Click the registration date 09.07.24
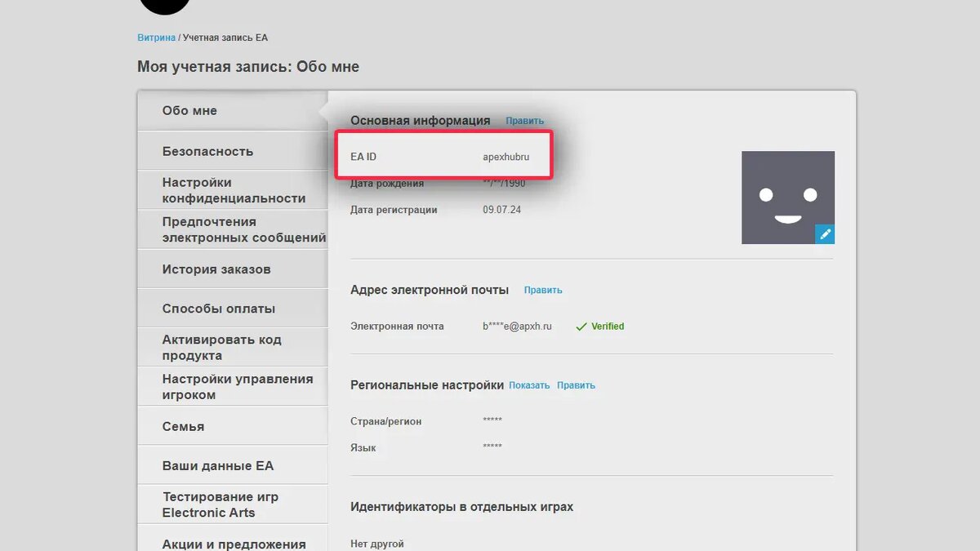Image resolution: width=980 pixels, height=551 pixels. (501, 210)
